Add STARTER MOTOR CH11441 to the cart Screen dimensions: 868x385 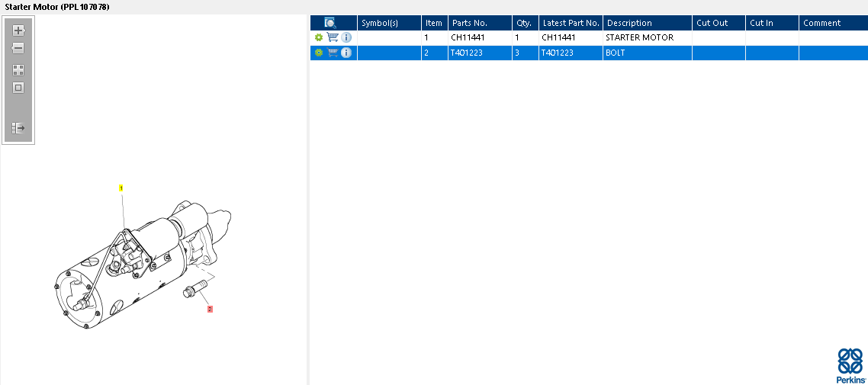333,37
